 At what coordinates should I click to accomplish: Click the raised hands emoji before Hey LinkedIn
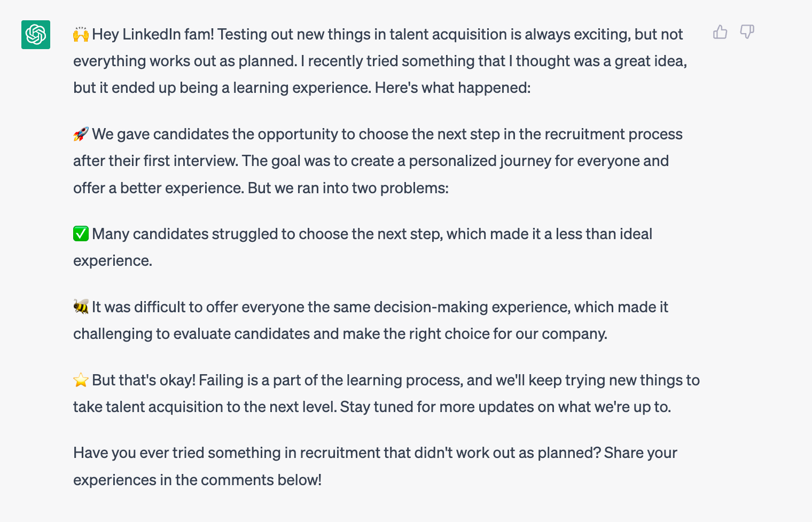(x=81, y=35)
